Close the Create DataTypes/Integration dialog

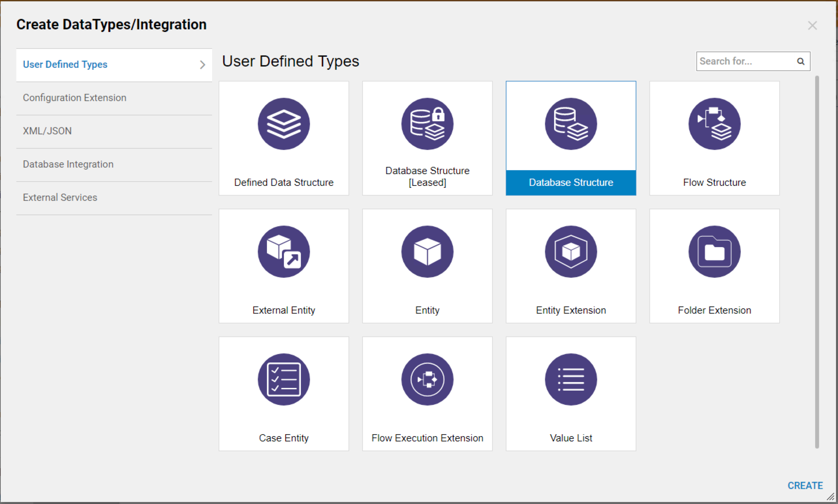pyautogui.click(x=812, y=25)
